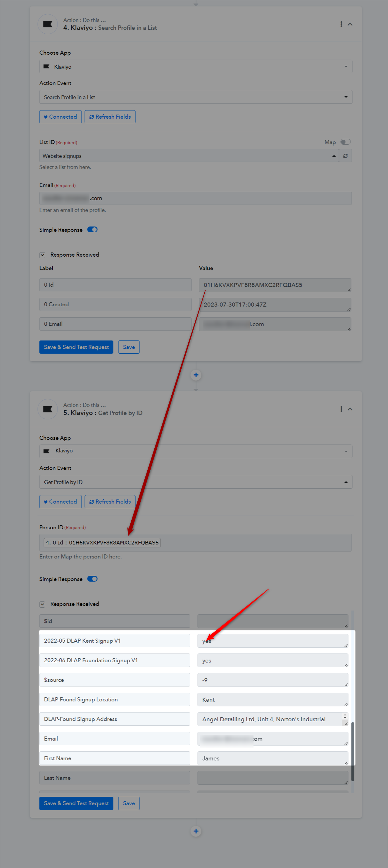Collapse step 5 Get Profile by ID

tap(350, 409)
